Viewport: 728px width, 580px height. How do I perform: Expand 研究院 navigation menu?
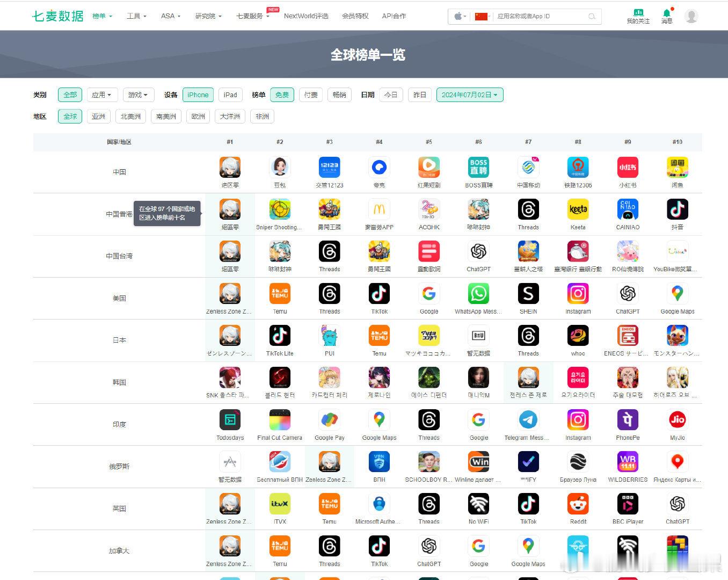click(x=208, y=16)
